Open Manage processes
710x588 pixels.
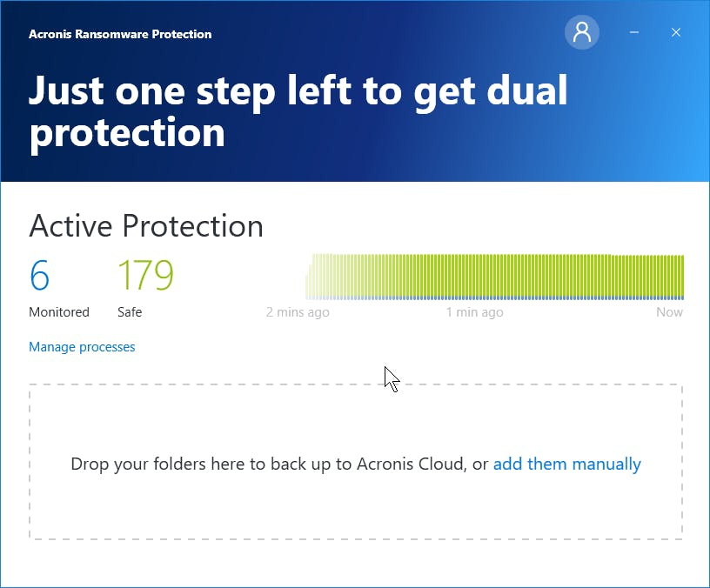tap(82, 346)
